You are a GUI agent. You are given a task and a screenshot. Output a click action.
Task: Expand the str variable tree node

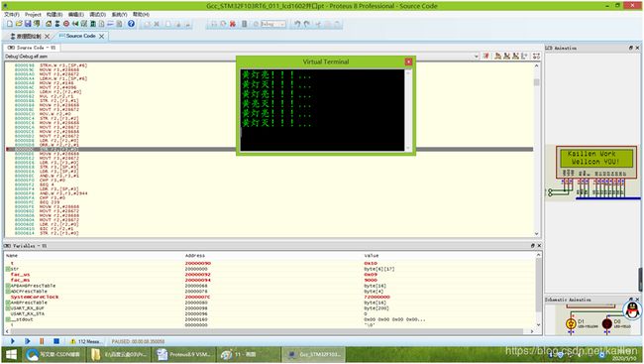click(8, 269)
